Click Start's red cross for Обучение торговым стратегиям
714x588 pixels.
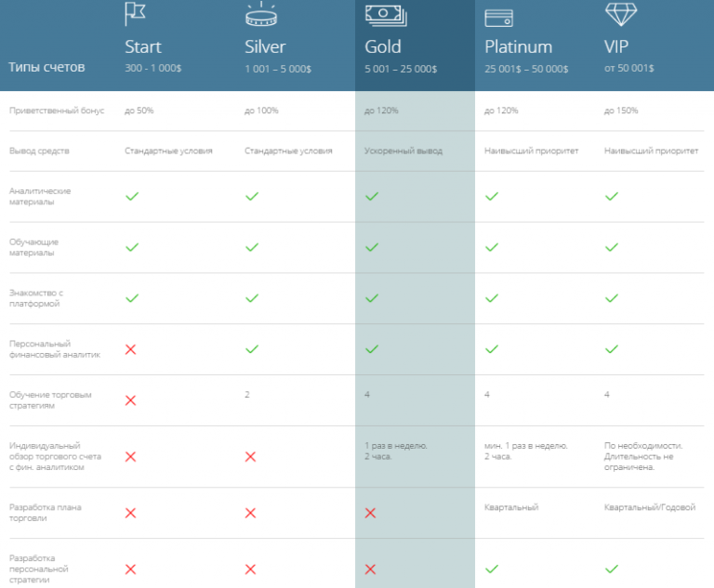(131, 400)
